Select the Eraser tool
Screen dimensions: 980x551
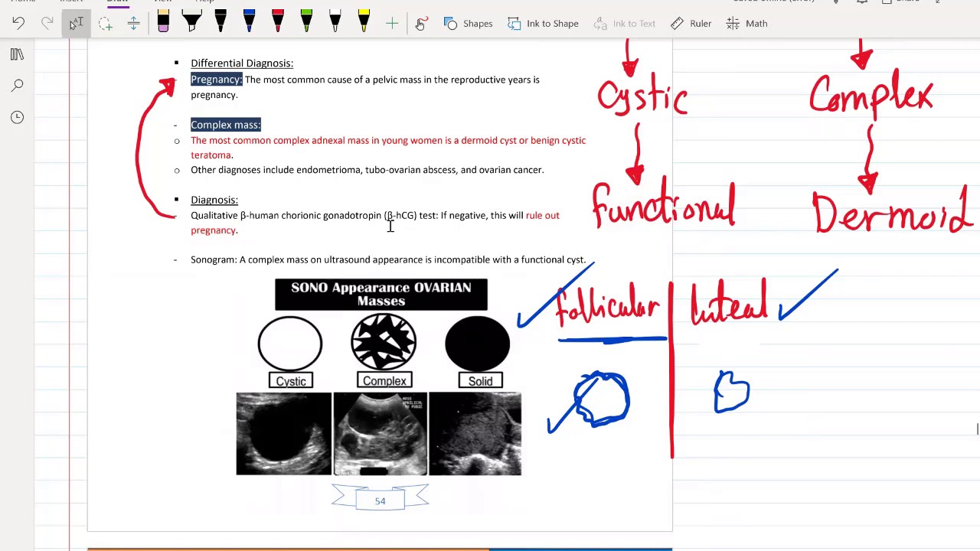[163, 21]
